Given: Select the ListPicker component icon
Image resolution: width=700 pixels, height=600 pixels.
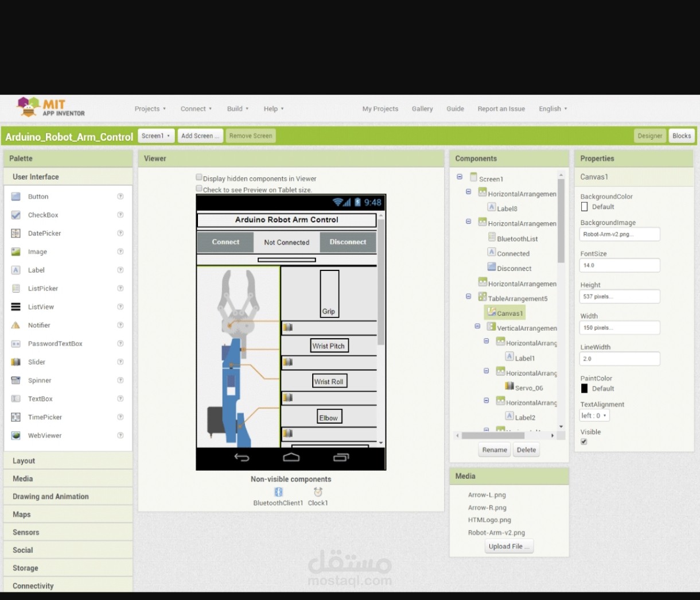Looking at the screenshot, I should pos(16,288).
